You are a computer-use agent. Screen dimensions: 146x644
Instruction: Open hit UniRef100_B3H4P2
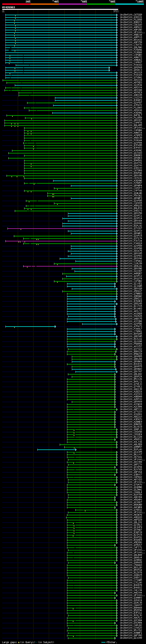[131, 100]
